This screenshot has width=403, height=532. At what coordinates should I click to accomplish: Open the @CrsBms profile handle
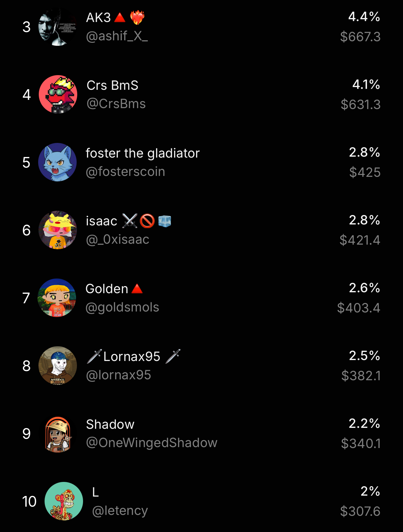click(116, 104)
